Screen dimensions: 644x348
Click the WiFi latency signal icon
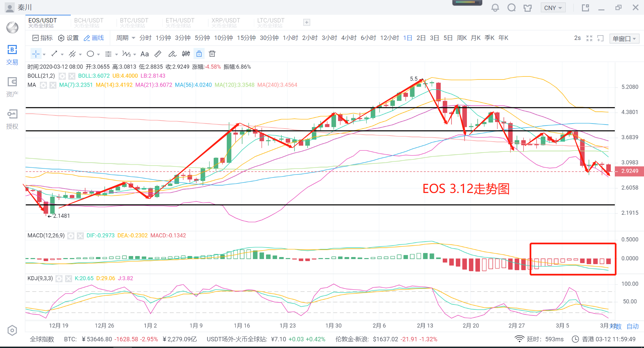(x=519, y=339)
